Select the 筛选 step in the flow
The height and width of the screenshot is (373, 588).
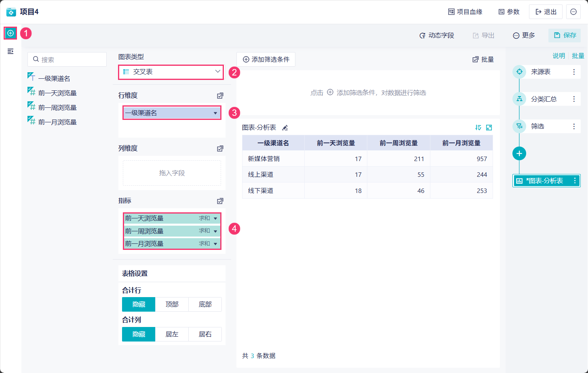[x=537, y=126]
